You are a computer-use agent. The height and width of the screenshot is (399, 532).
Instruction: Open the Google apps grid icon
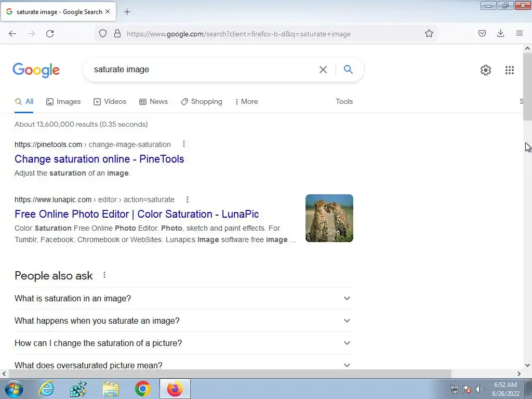coord(509,70)
